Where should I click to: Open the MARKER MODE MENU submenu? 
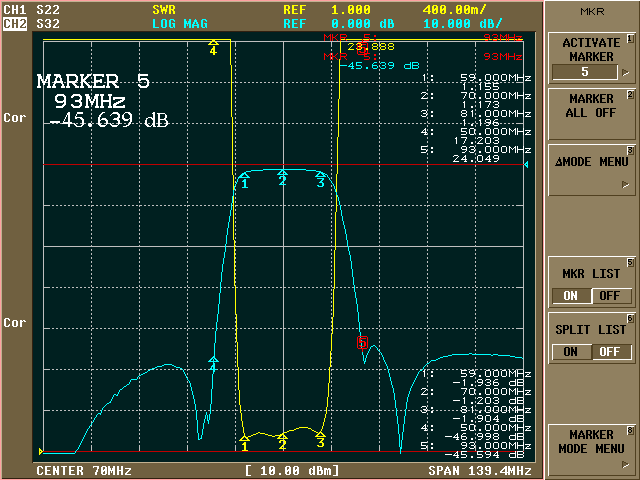pos(590,442)
